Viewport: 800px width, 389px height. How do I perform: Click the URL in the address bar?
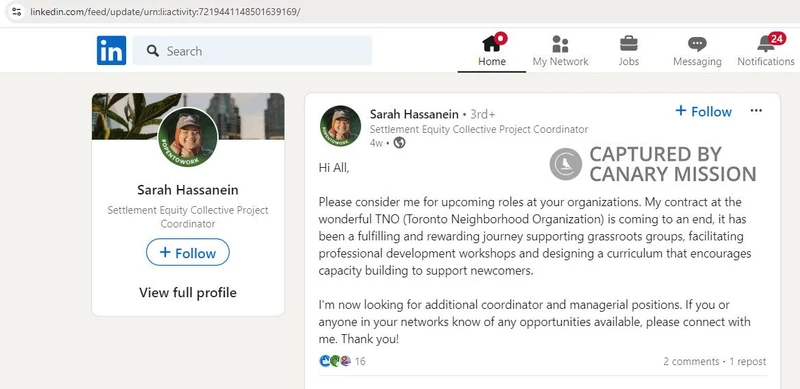point(165,11)
